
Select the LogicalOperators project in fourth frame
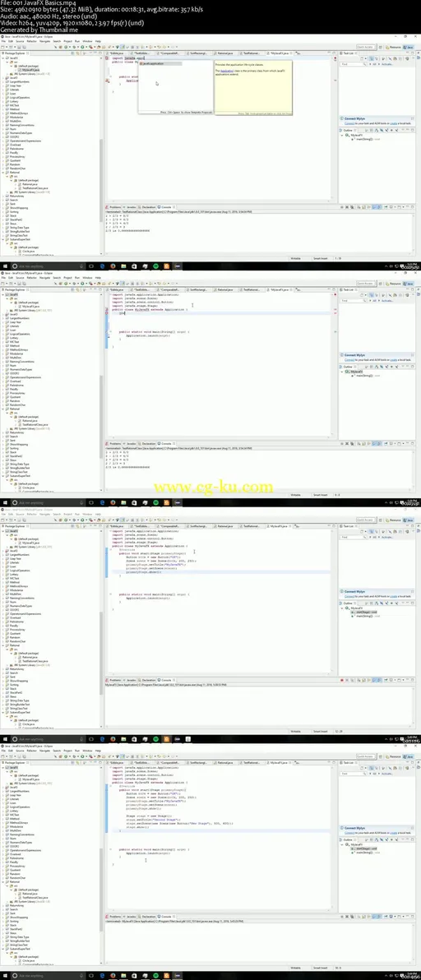click(18, 807)
